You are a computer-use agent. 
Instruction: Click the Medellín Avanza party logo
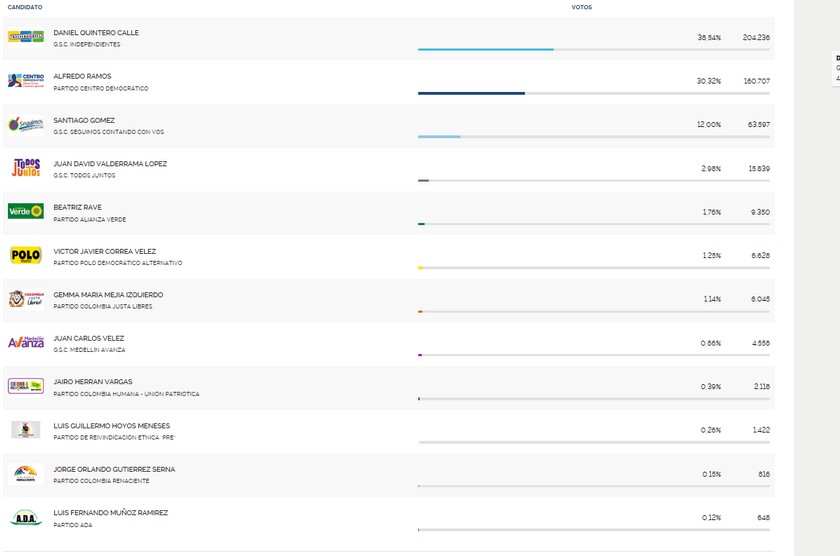[25, 342]
